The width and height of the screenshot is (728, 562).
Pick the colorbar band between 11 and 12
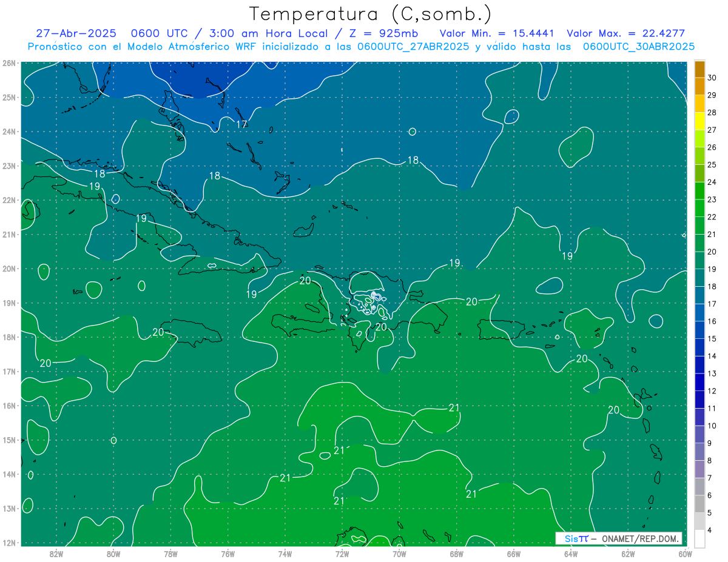tap(699, 400)
